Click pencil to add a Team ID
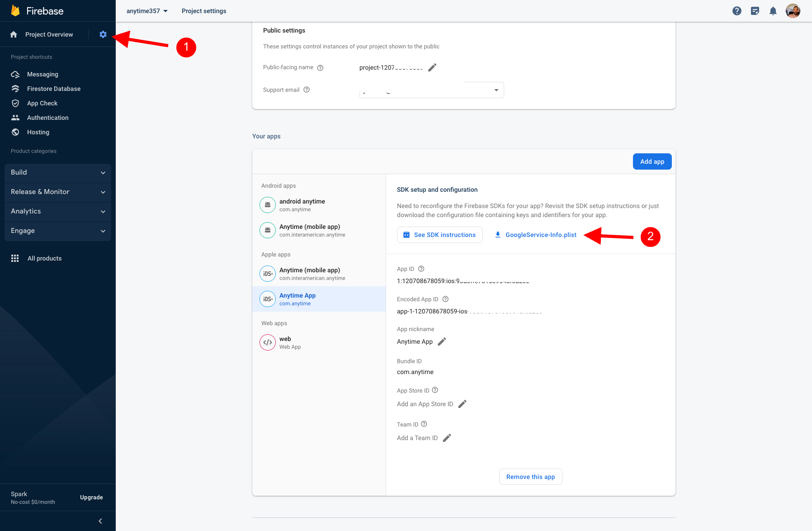812x531 pixels. pyautogui.click(x=447, y=438)
